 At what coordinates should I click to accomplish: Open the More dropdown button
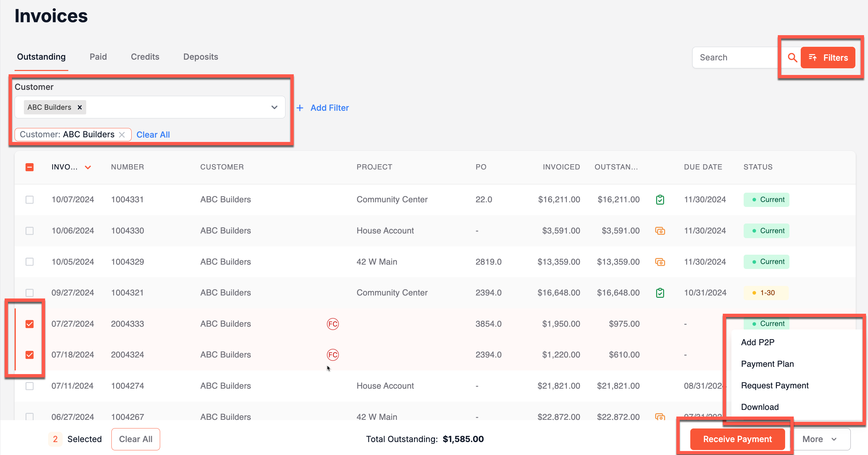(x=819, y=439)
